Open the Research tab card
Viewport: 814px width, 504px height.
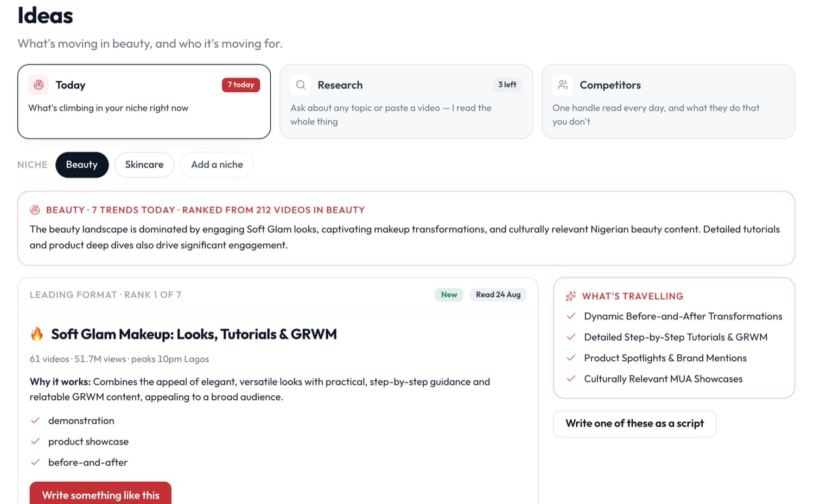406,101
